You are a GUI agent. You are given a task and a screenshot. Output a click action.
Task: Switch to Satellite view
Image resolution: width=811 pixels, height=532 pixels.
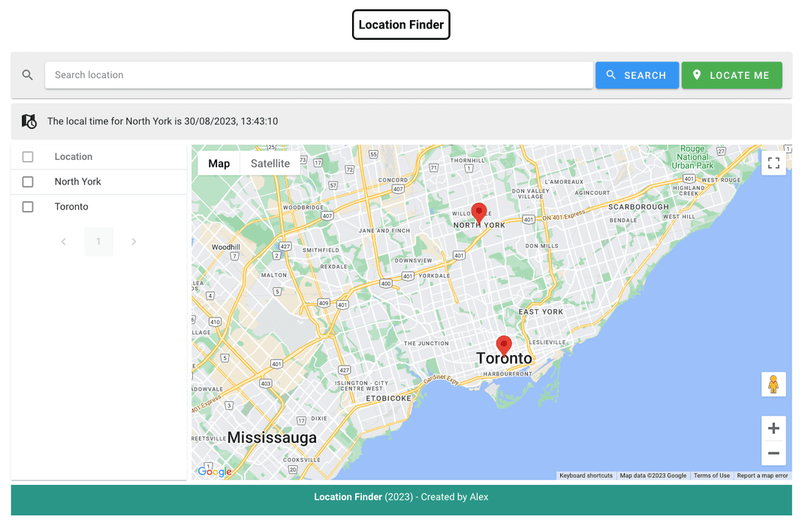point(270,163)
